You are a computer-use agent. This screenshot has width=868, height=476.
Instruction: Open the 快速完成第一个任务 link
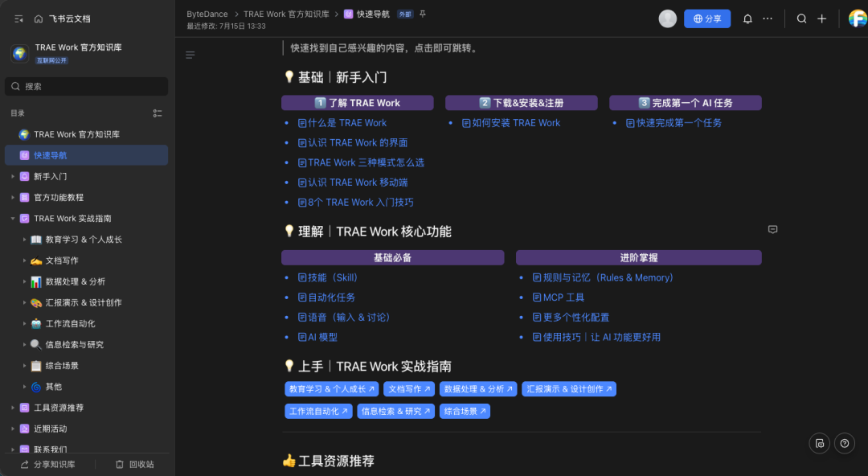[x=674, y=123]
